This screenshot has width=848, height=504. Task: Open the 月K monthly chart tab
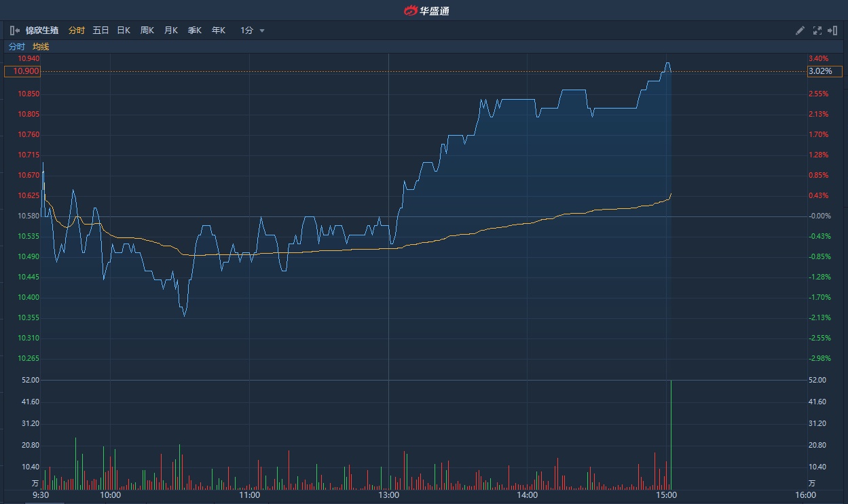[170, 31]
